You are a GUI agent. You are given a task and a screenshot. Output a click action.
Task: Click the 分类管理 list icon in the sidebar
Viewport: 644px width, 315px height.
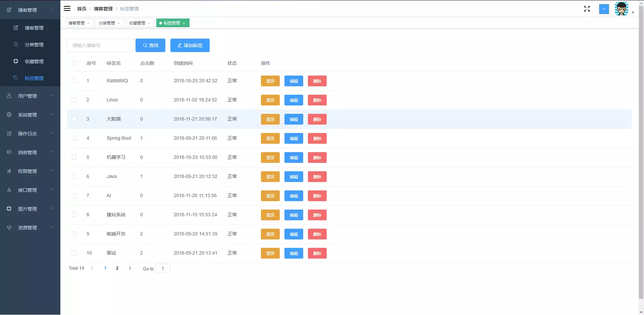[x=16, y=44]
